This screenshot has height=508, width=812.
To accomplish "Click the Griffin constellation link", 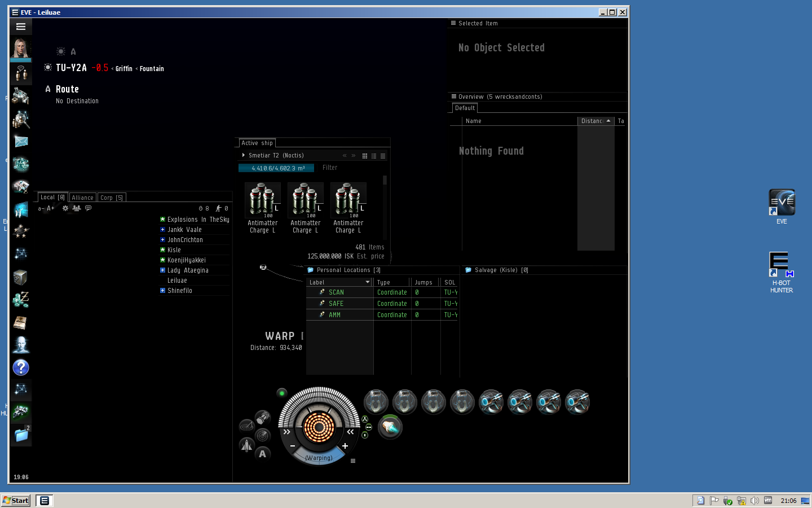I will [x=124, y=69].
